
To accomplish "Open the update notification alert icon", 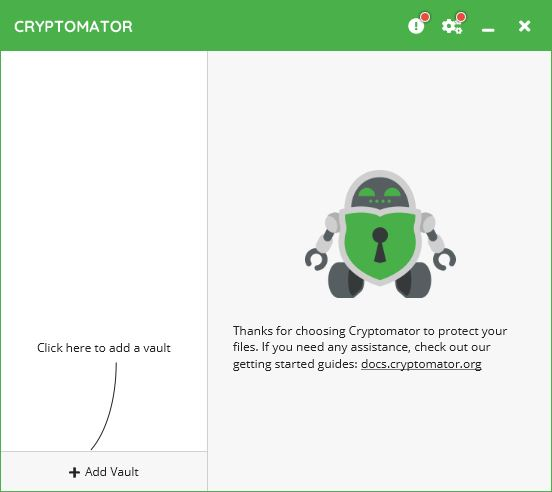I will [416, 26].
